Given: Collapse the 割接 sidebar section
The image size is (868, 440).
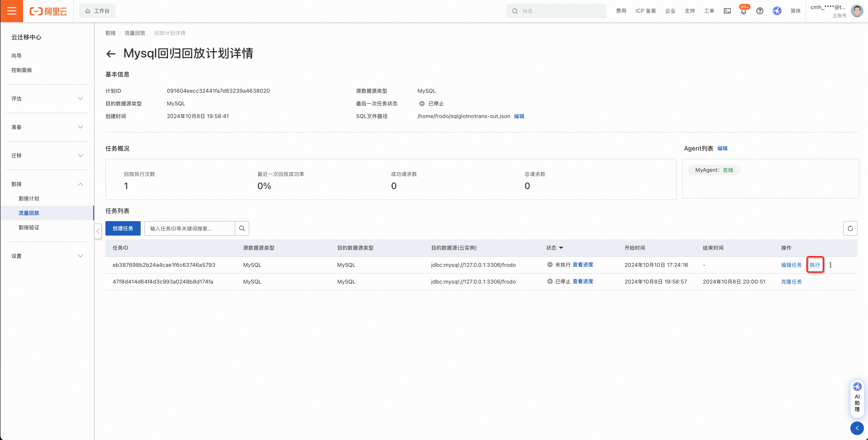Looking at the screenshot, I should (47, 184).
